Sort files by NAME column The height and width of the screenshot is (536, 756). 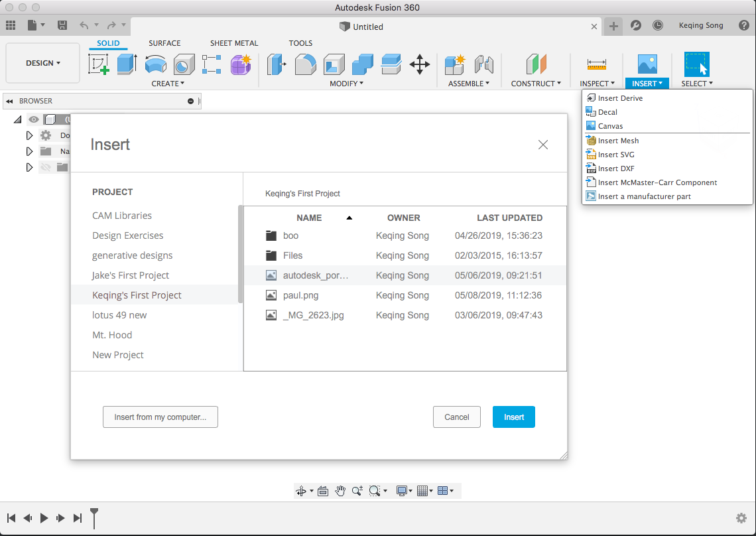click(x=309, y=218)
